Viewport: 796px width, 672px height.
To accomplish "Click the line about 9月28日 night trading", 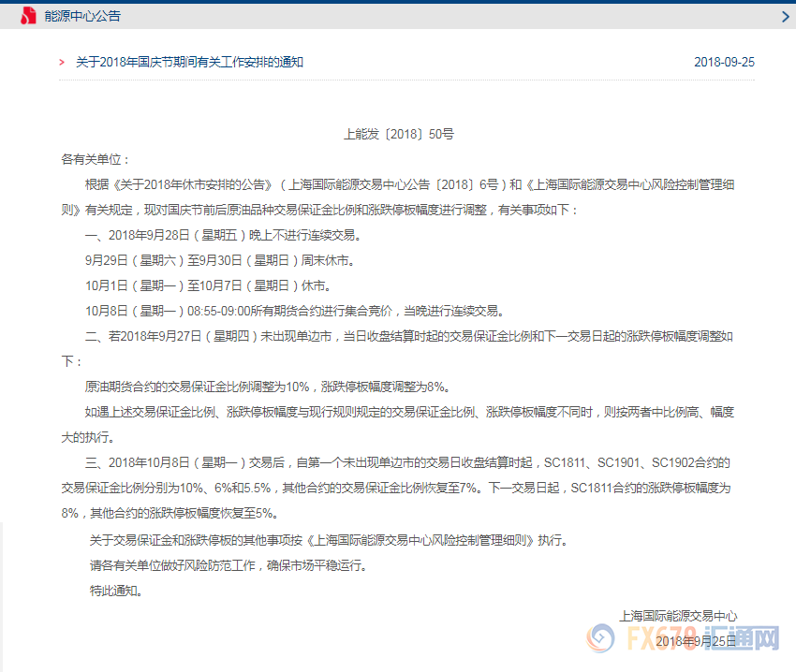I will (x=222, y=235).
